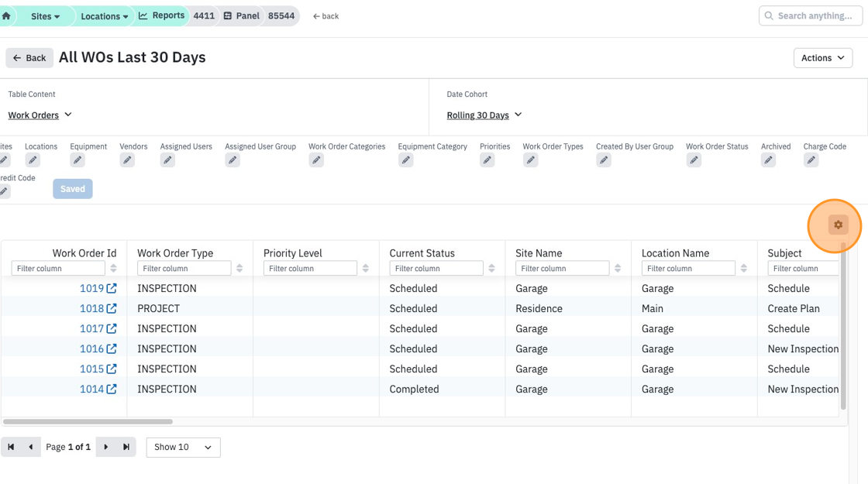
Task: Open work order 1015 external link icon
Action: tap(112, 369)
